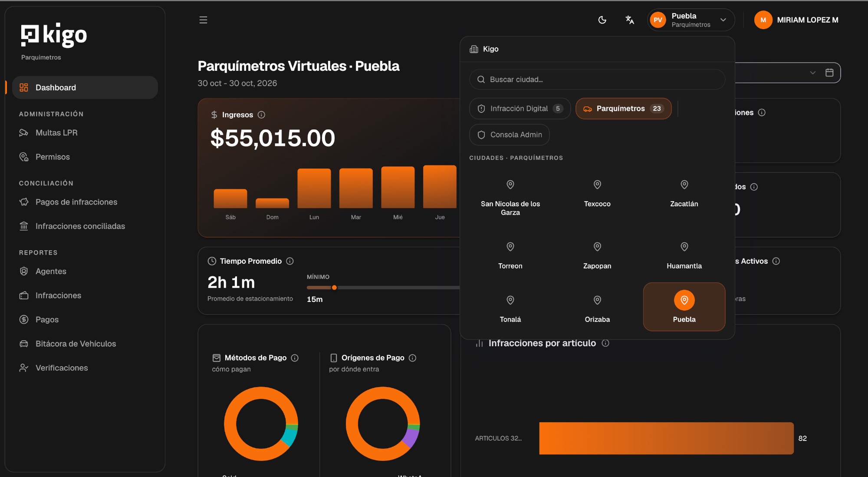Pick Torreon from the cities list
The height and width of the screenshot is (477, 868).
point(510,256)
